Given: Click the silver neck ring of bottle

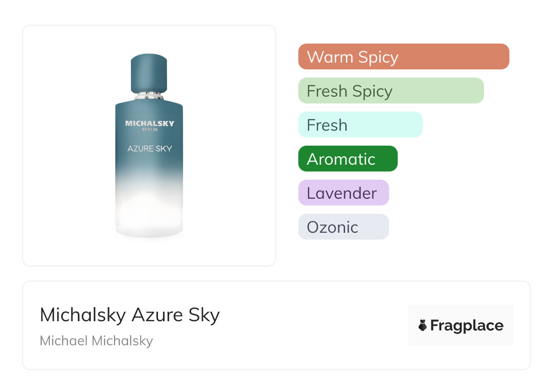Looking at the screenshot, I should click(x=149, y=96).
